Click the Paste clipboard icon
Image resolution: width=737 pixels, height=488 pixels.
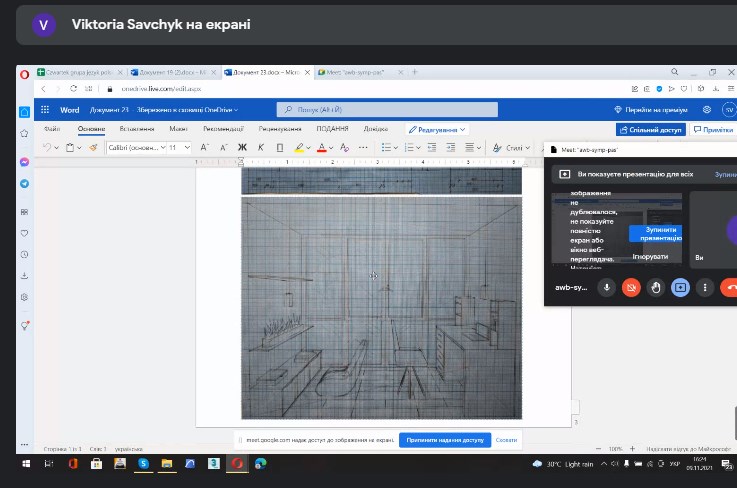pyautogui.click(x=70, y=148)
